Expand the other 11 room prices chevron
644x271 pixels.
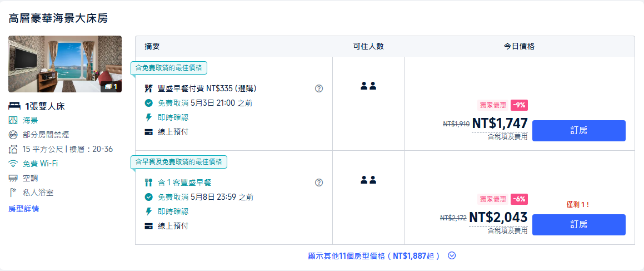[452, 256]
